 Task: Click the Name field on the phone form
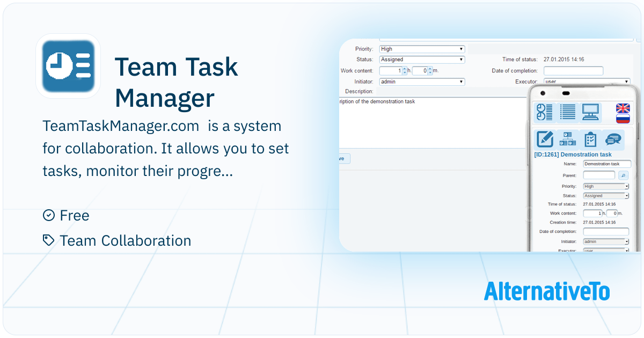tap(606, 164)
